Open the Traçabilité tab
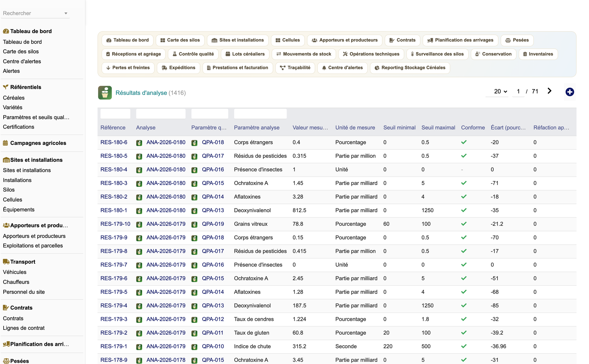The width and height of the screenshot is (589, 364). point(295,68)
